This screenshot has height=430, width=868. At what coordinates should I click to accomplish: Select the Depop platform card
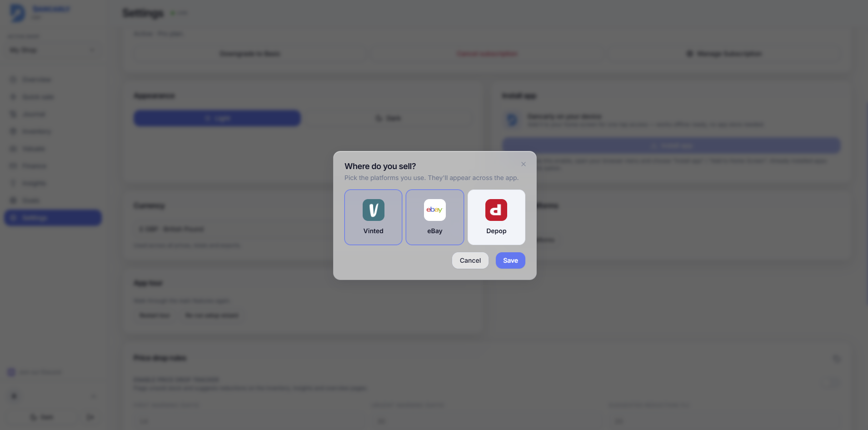[496, 217]
